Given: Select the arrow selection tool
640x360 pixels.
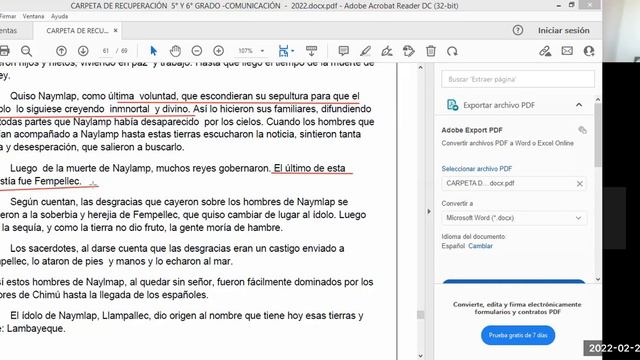Looking at the screenshot, I should point(153,51).
